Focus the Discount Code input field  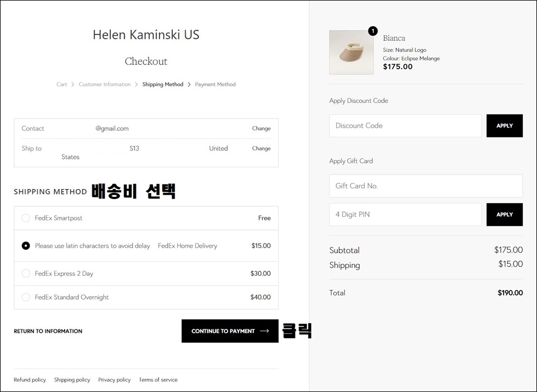point(405,126)
